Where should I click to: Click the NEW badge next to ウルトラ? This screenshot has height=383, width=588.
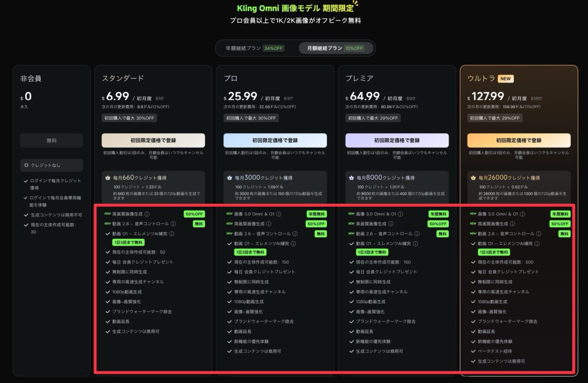[x=506, y=79]
